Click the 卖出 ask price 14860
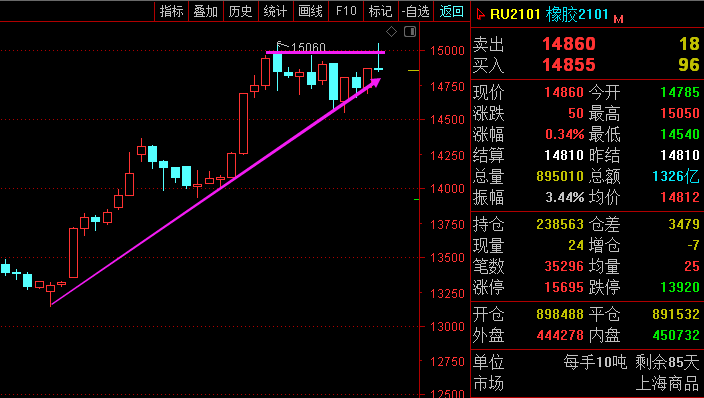 [569, 44]
